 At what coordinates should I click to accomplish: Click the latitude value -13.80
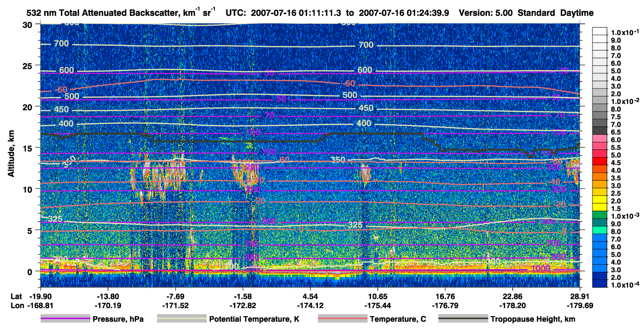point(107,297)
